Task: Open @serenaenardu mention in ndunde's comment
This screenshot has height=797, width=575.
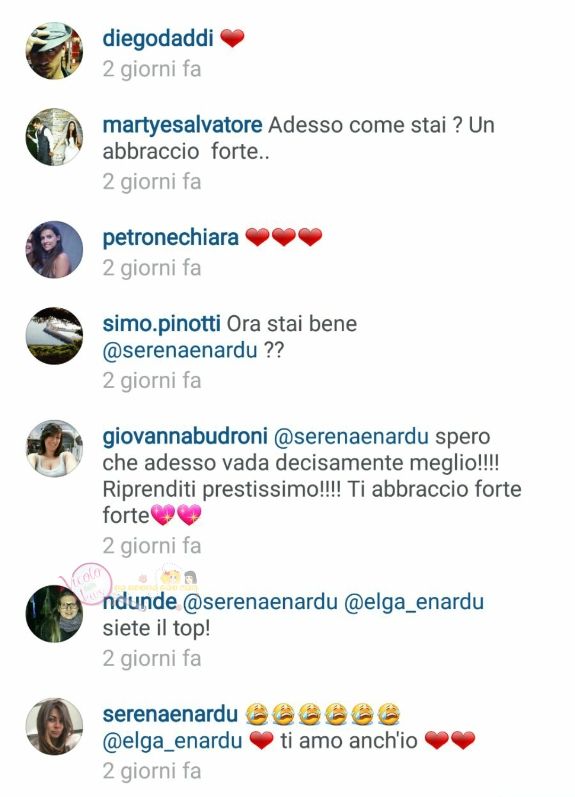Action: point(260,602)
